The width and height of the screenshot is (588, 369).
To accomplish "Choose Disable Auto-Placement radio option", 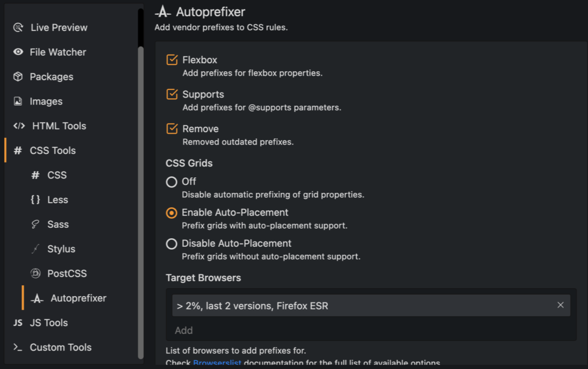I will pos(171,244).
